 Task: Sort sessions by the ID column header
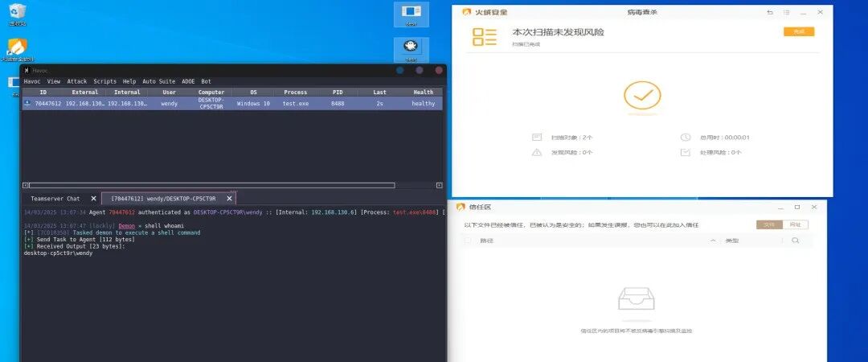pos(43,92)
